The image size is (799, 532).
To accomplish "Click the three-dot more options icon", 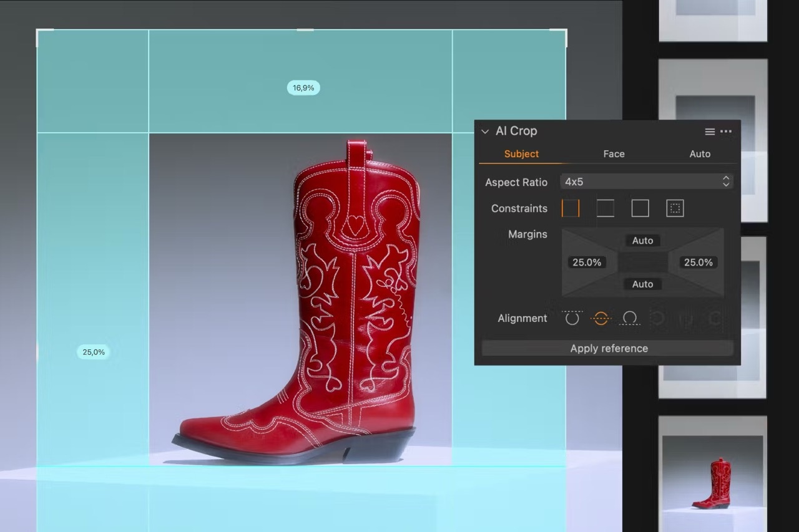I will [725, 132].
